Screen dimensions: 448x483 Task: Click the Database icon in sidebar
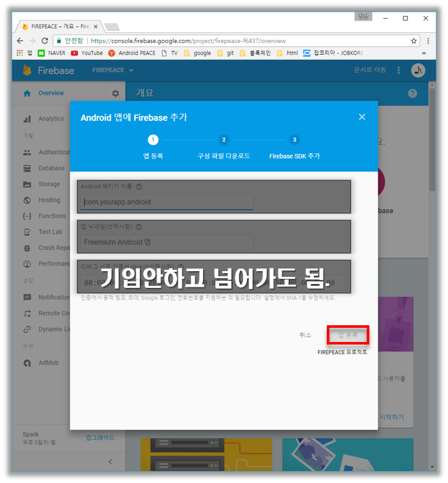click(27, 169)
